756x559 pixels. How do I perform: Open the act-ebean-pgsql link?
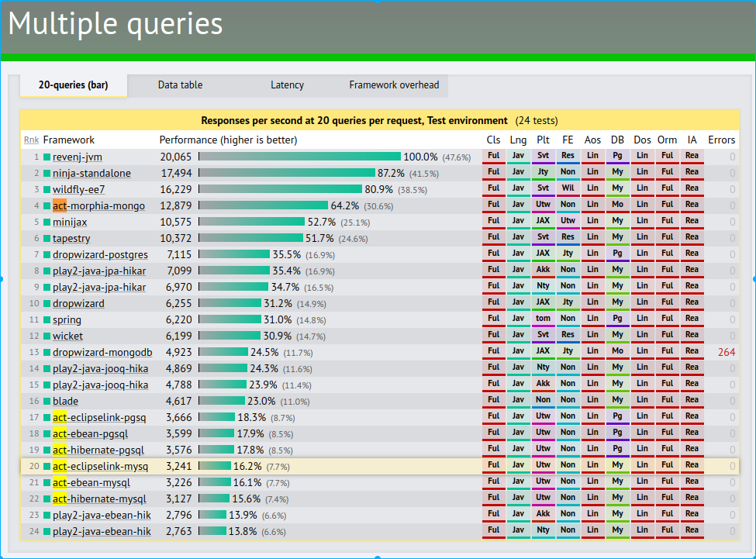click(x=90, y=434)
